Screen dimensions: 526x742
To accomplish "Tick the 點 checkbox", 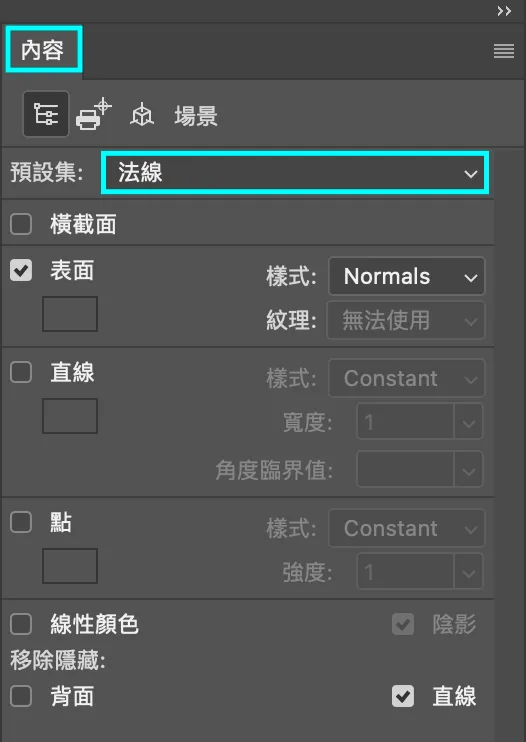I will (x=21, y=522).
